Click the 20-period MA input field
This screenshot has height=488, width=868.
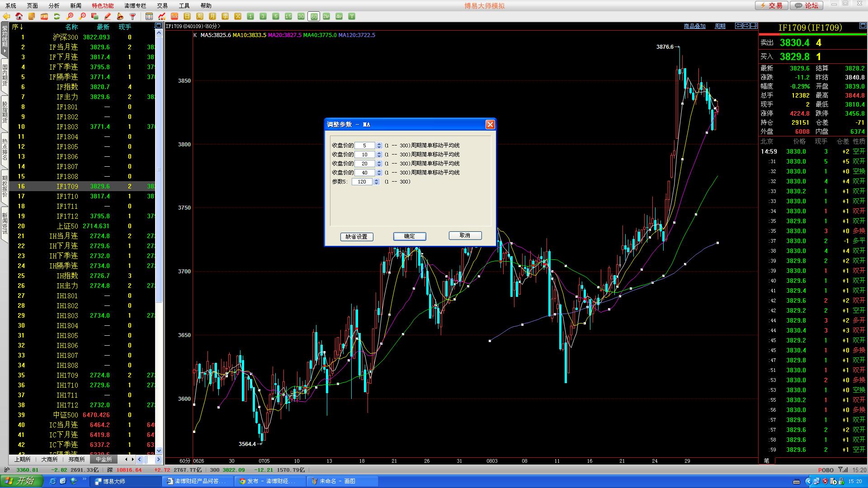[x=364, y=164]
